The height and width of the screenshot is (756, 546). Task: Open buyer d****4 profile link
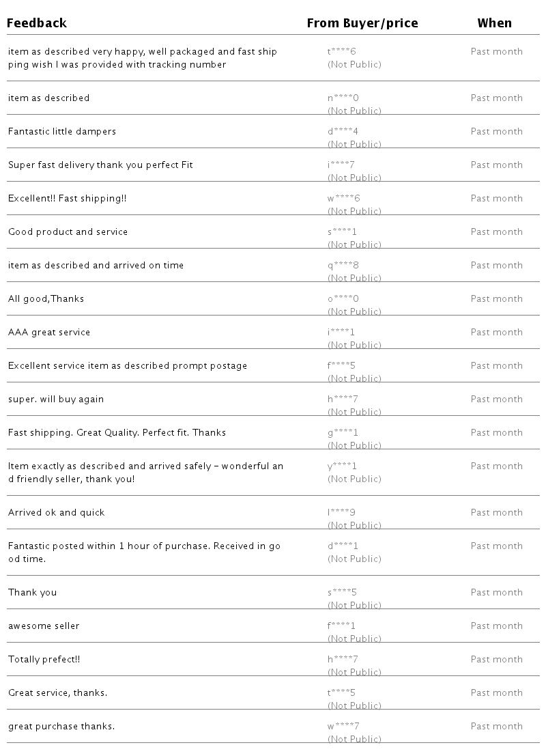(343, 132)
